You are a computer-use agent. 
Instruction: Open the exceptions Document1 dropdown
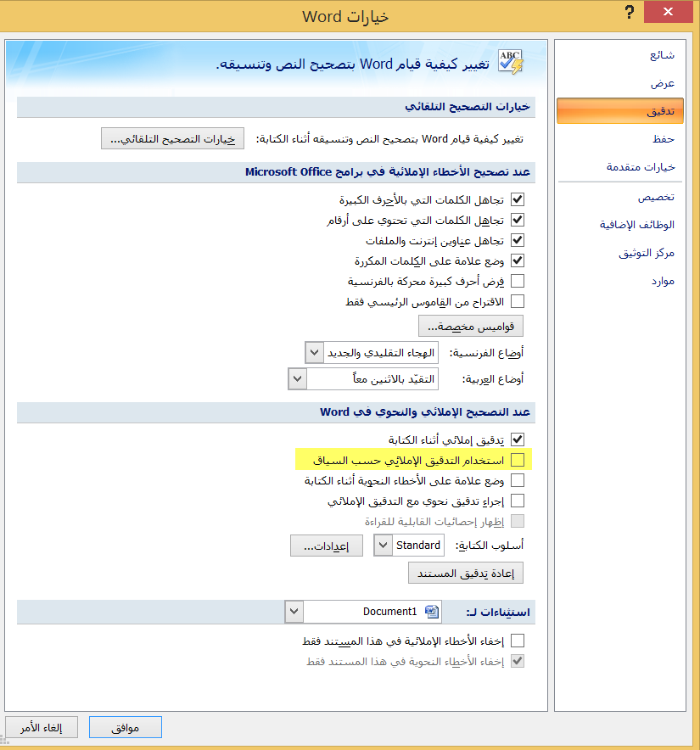point(293,611)
